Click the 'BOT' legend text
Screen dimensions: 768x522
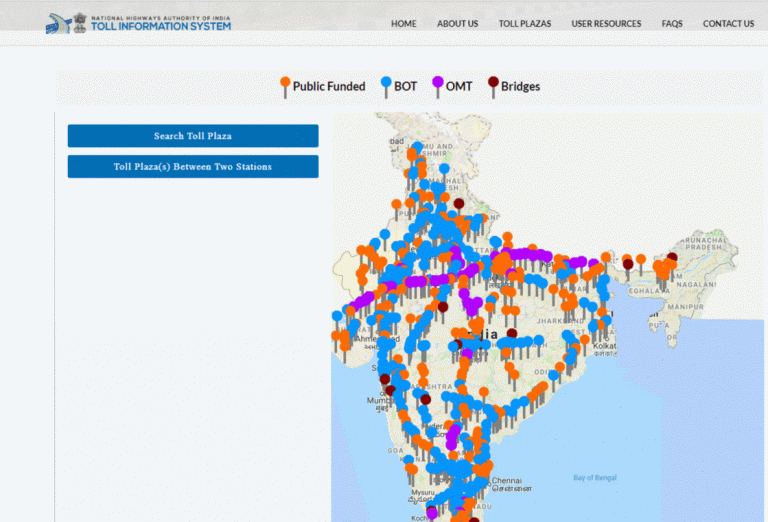(406, 87)
